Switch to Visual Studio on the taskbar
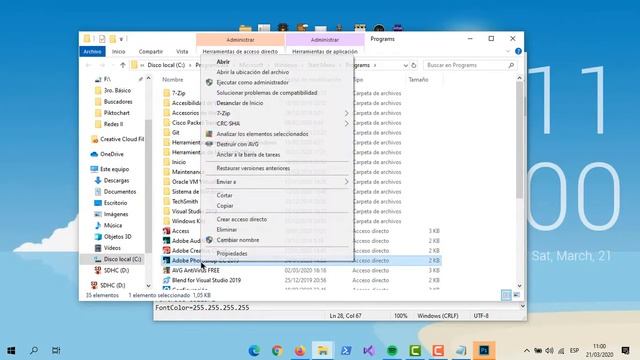The width and height of the screenshot is (640, 360). pos(369,350)
